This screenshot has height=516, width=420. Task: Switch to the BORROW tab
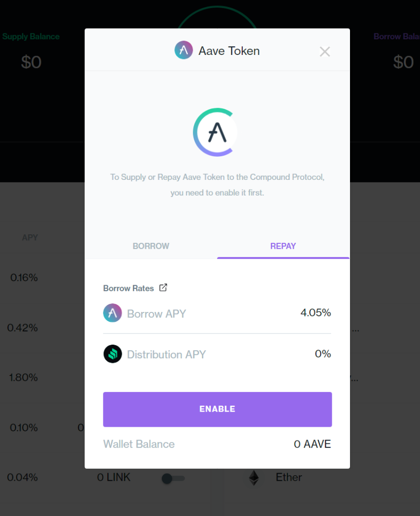[151, 246]
